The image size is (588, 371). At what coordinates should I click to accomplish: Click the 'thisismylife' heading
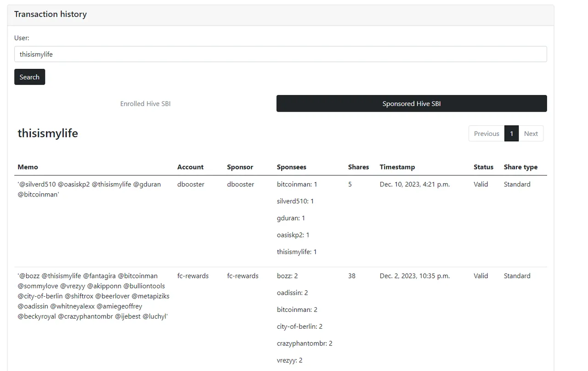pyautogui.click(x=48, y=133)
